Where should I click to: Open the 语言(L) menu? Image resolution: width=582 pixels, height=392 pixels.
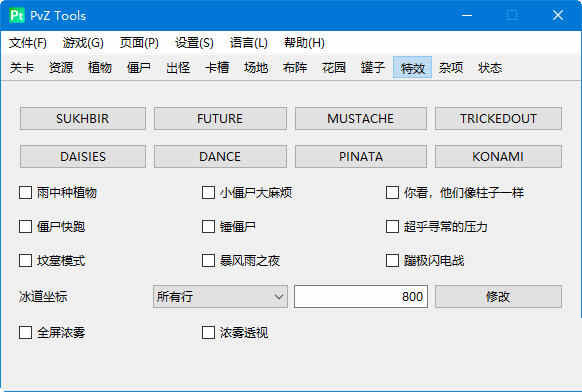click(249, 43)
